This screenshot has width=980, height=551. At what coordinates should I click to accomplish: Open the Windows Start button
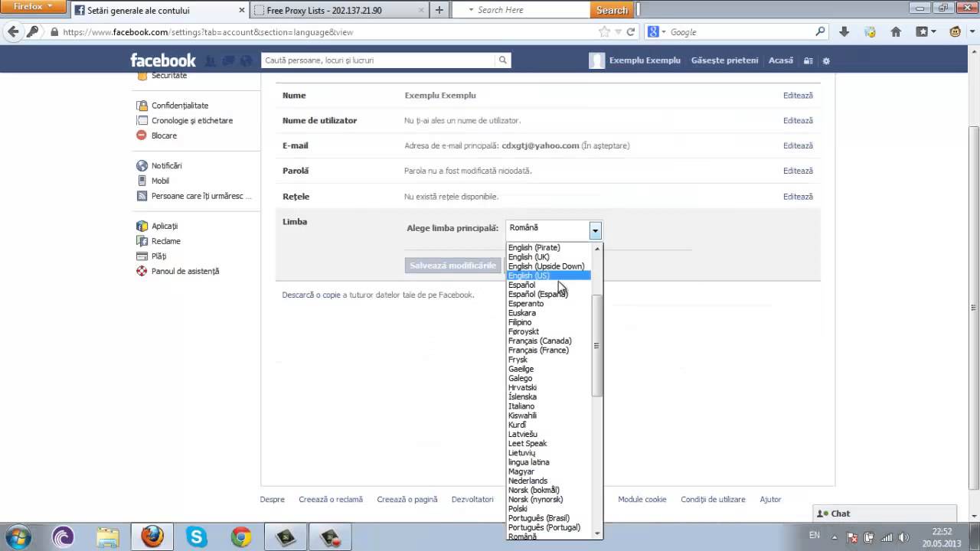(18, 536)
